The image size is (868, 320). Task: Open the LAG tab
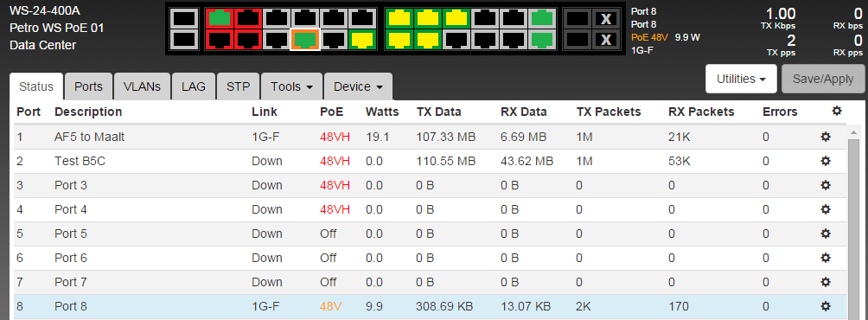194,87
